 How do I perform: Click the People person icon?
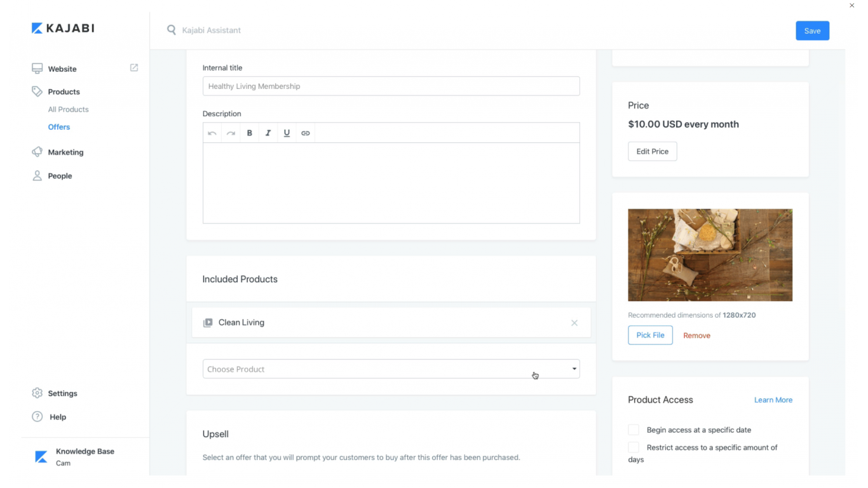(37, 175)
